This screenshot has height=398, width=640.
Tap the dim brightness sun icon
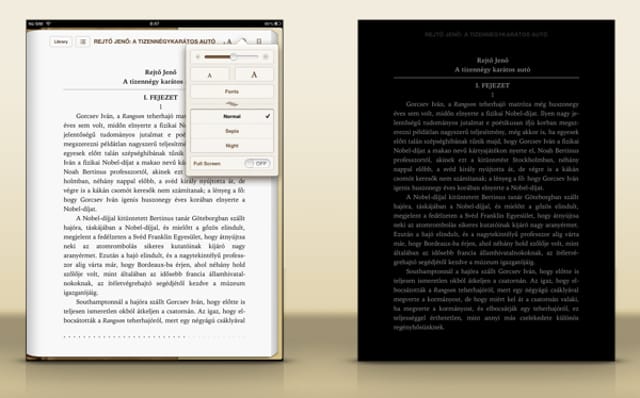(x=198, y=57)
